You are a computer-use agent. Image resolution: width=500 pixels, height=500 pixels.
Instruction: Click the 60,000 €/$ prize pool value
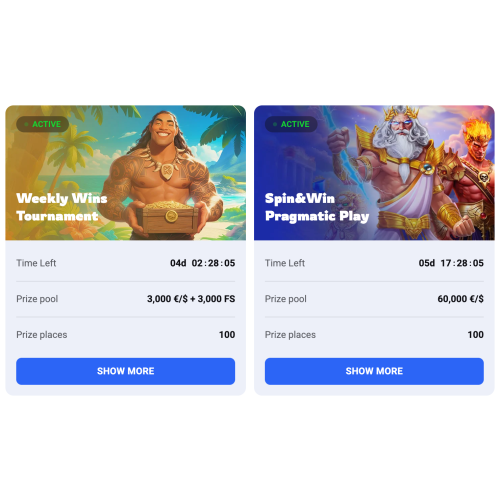coord(460,299)
